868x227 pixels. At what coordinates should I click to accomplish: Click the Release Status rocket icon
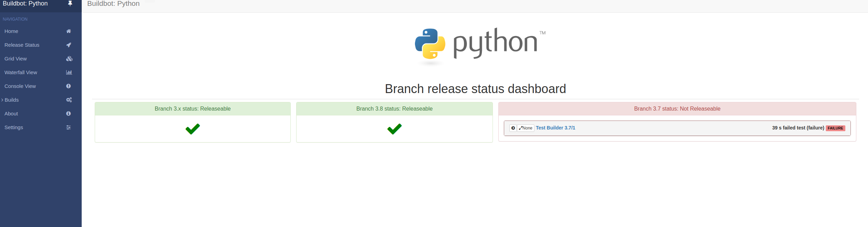(69, 45)
